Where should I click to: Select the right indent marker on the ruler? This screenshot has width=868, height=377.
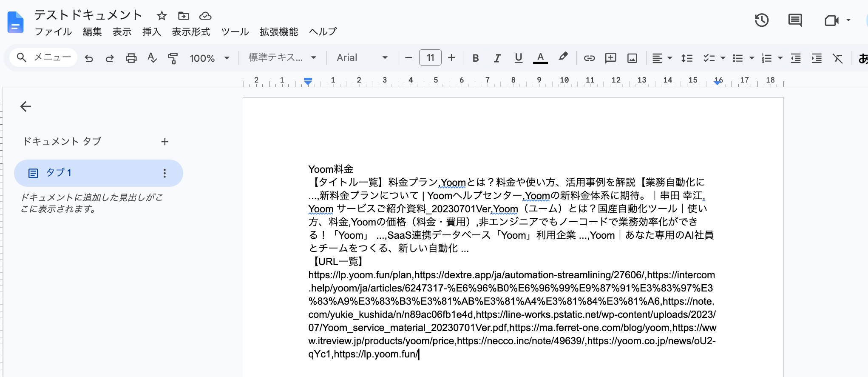(x=718, y=83)
